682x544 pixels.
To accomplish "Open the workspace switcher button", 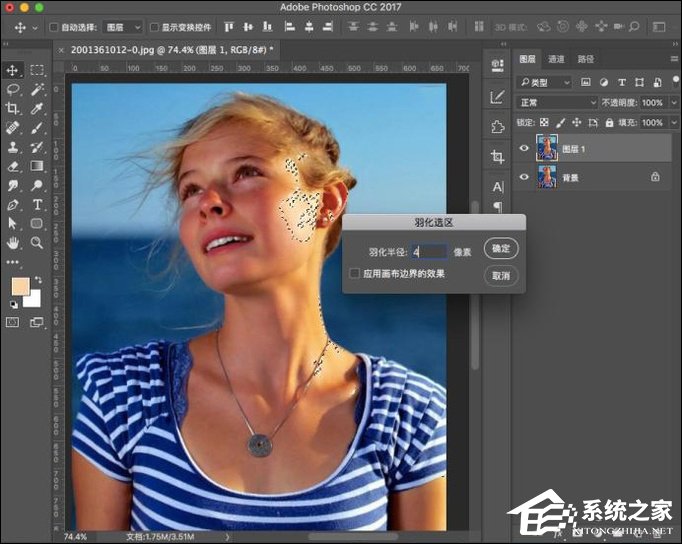I will (x=659, y=27).
